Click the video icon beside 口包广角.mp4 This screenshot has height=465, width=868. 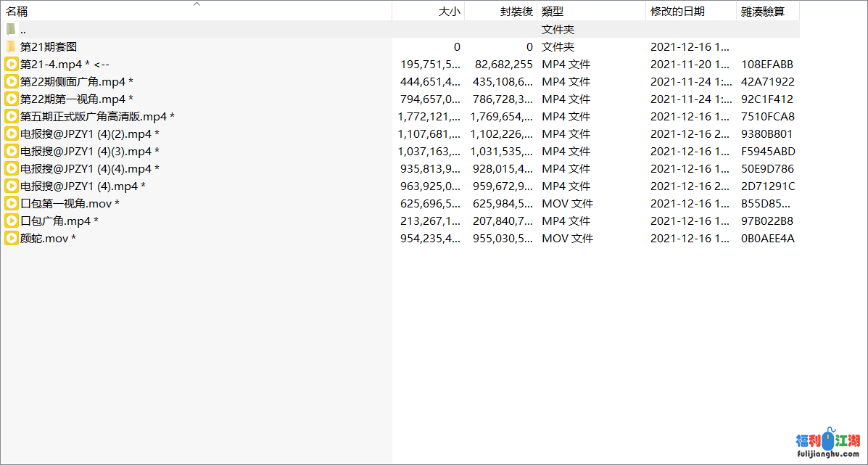pos(11,221)
